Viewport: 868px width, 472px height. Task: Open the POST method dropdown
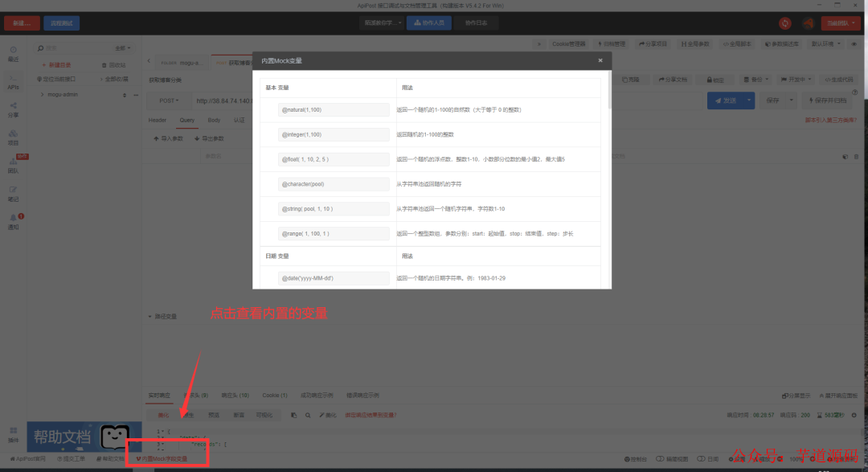click(169, 101)
